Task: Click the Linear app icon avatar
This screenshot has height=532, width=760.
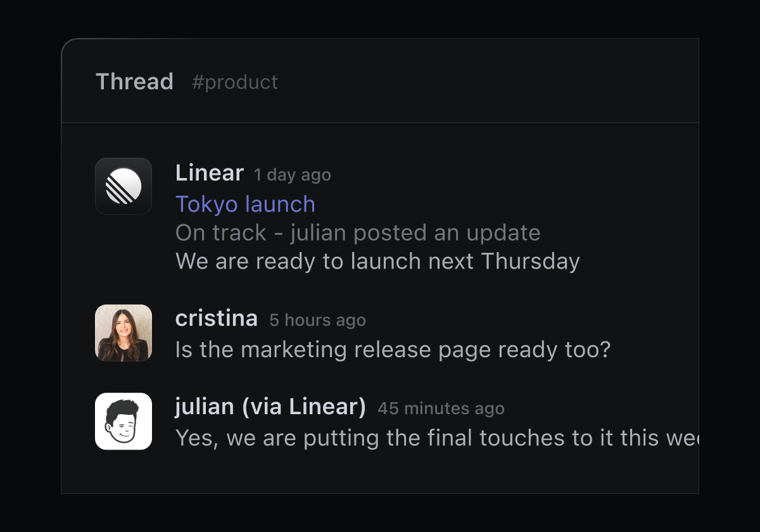Action: coord(123,186)
